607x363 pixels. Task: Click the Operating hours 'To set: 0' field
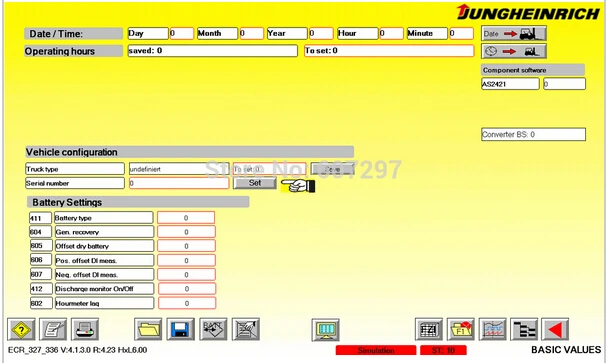tap(389, 51)
